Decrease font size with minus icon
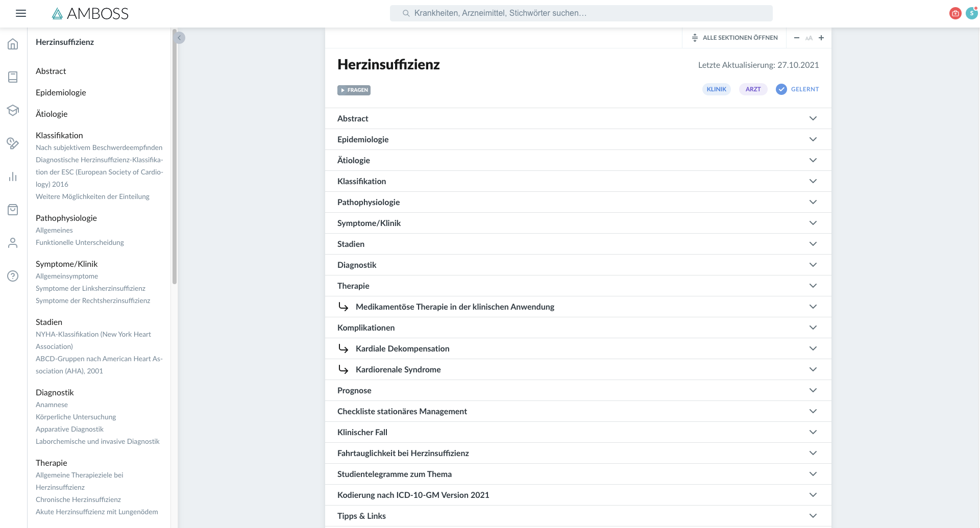The width and height of the screenshot is (980, 528). (797, 38)
